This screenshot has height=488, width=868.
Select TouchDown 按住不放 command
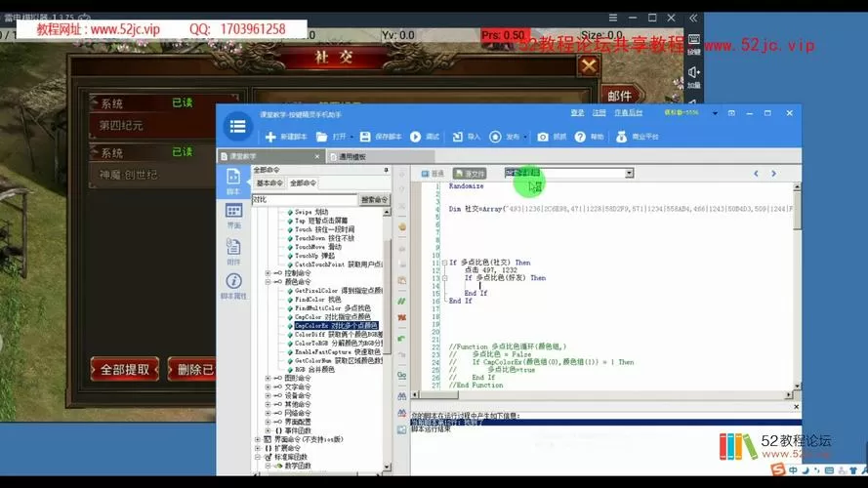324,238
